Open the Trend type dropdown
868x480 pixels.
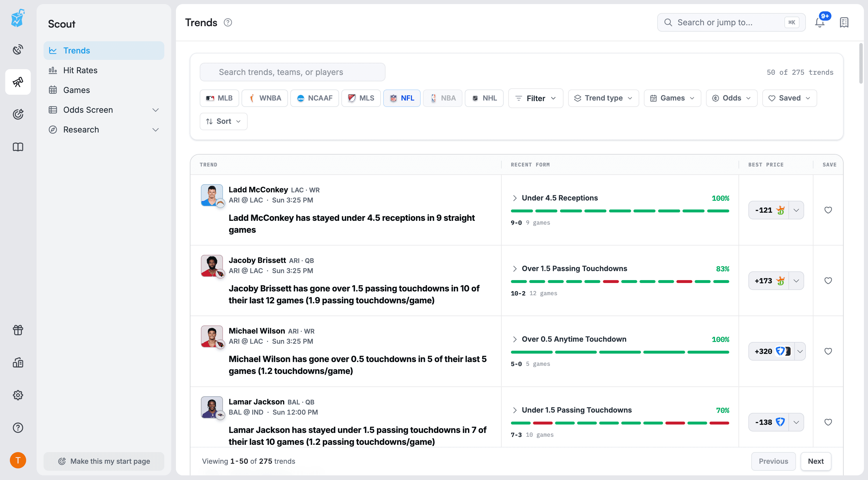pos(604,98)
